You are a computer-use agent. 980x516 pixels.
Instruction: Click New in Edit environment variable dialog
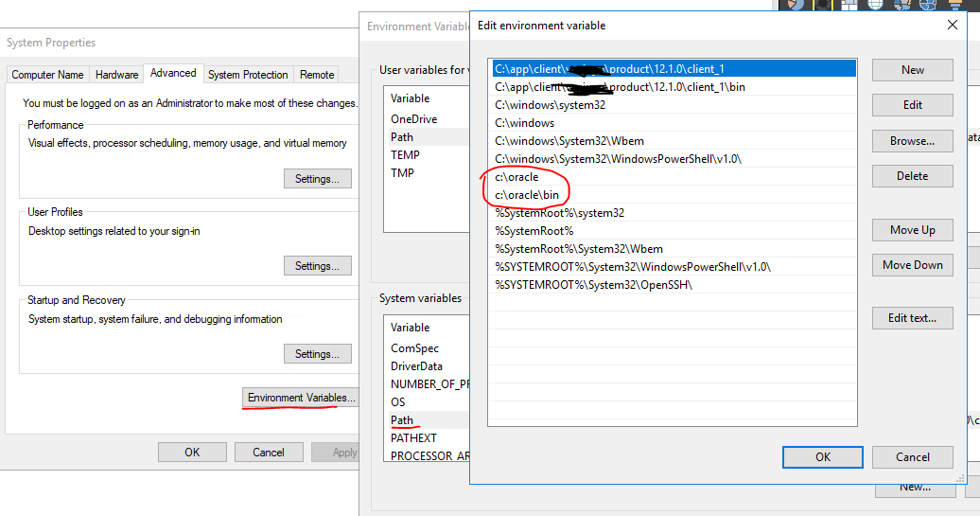point(913,70)
